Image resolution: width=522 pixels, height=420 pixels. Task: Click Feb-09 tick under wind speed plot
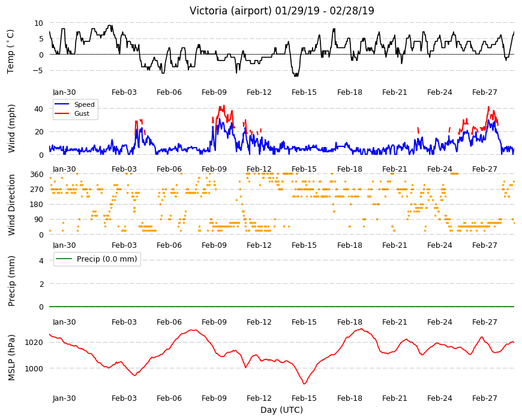[x=214, y=169]
